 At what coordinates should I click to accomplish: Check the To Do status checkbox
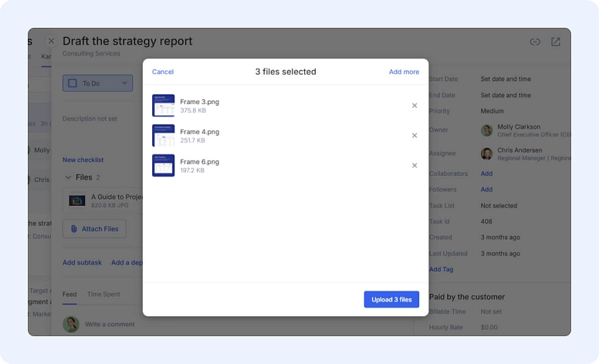click(73, 83)
